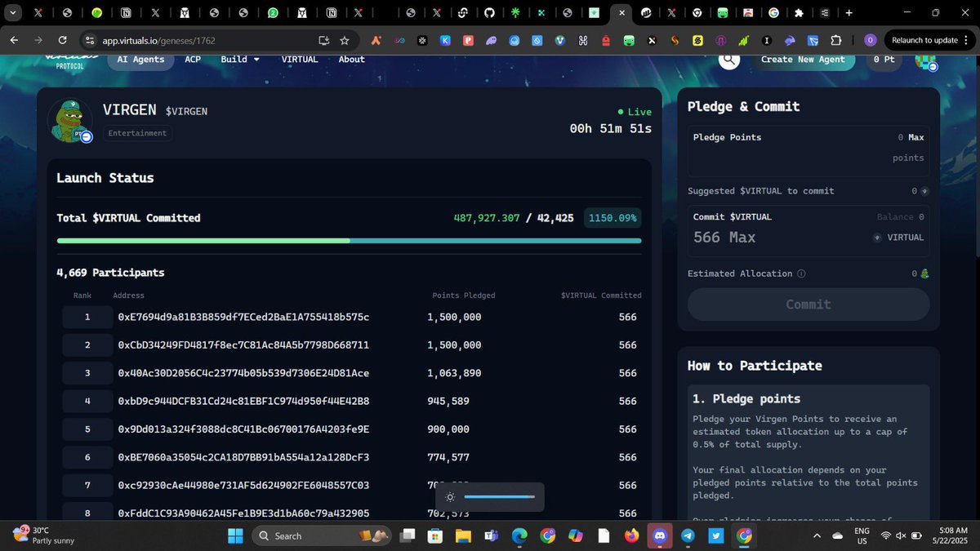Open the VIRTUAL nav item
Viewport: 980px width, 551px height.
click(300, 59)
